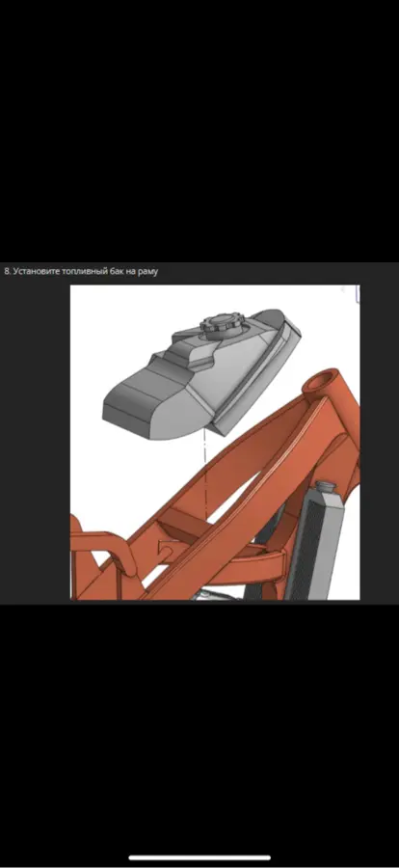Click the step text "8. Установите топливный бак на раму"
The width and height of the screenshot is (399, 868).
[x=81, y=271]
